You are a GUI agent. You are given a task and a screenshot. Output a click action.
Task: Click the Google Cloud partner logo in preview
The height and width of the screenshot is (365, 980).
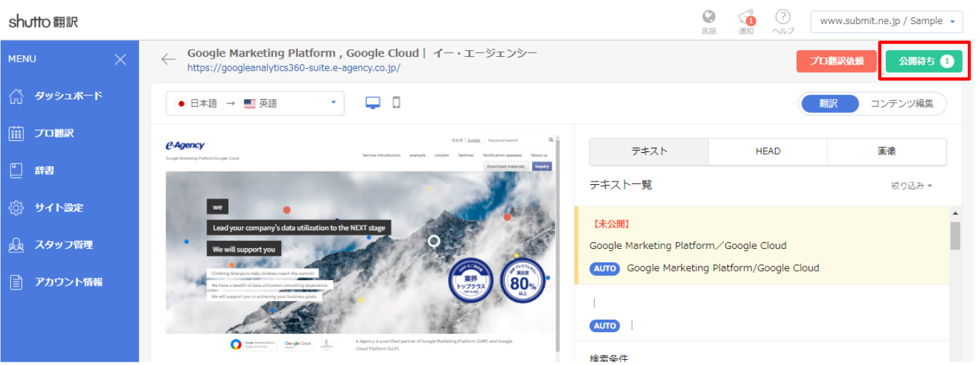click(298, 344)
